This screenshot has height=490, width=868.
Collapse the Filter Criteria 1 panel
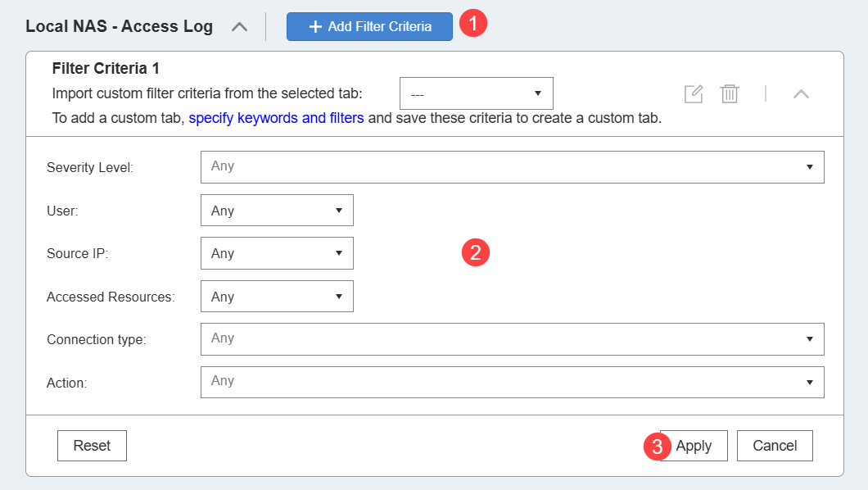pyautogui.click(x=801, y=93)
